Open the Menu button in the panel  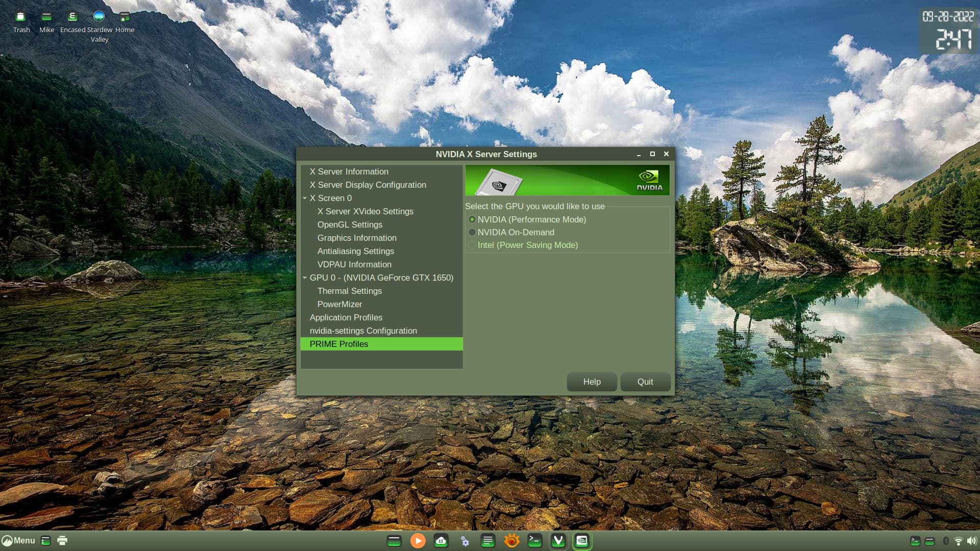pos(18,540)
